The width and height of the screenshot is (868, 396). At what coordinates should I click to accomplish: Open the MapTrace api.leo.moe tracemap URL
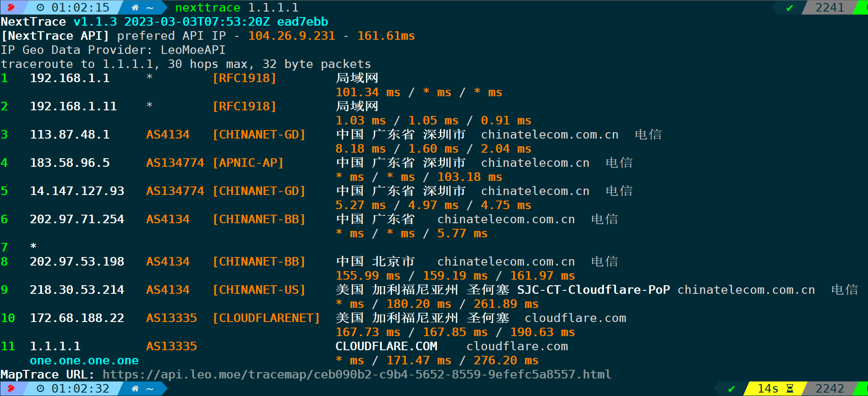click(357, 374)
